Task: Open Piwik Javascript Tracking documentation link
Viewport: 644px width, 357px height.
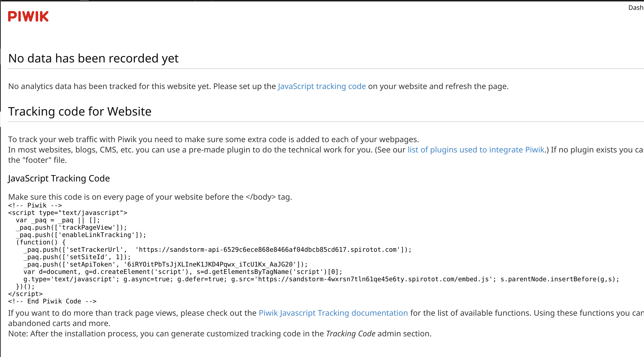Action: [333, 313]
